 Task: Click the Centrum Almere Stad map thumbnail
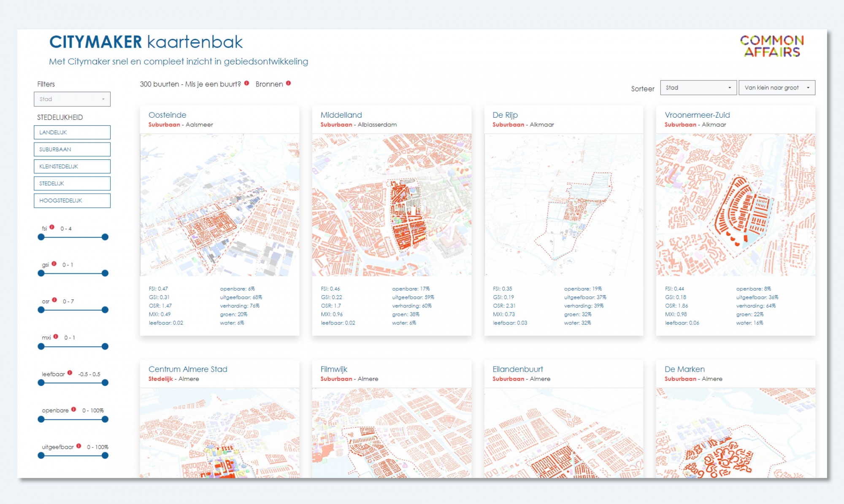pyautogui.click(x=219, y=433)
